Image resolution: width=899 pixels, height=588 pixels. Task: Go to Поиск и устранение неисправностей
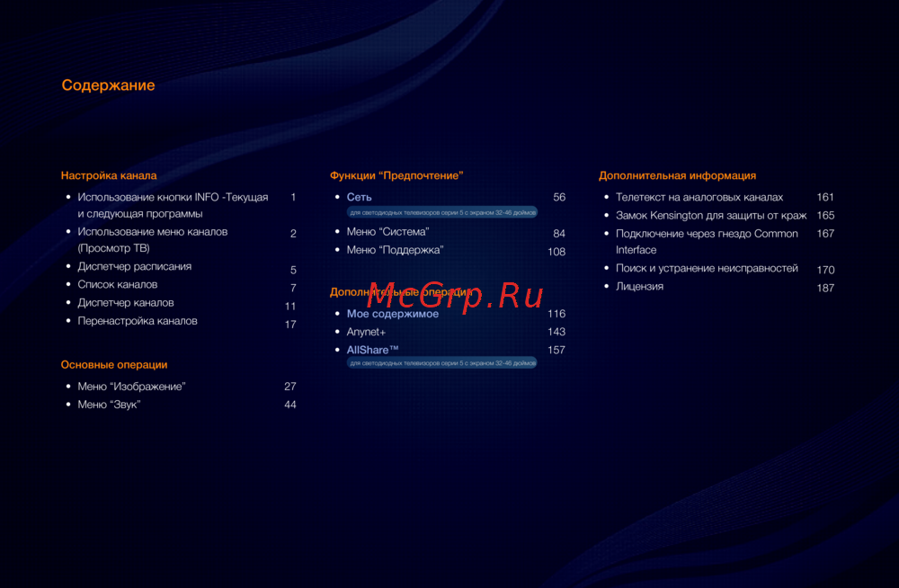tap(707, 268)
